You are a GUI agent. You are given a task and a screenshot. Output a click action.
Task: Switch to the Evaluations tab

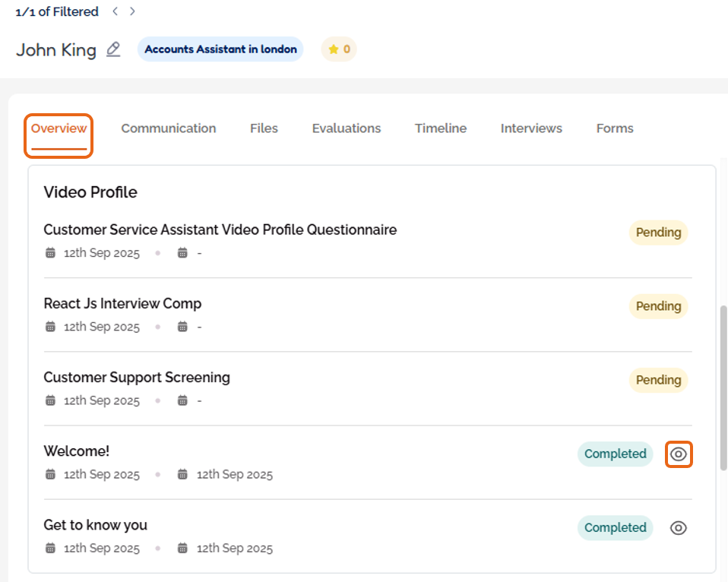pos(347,128)
